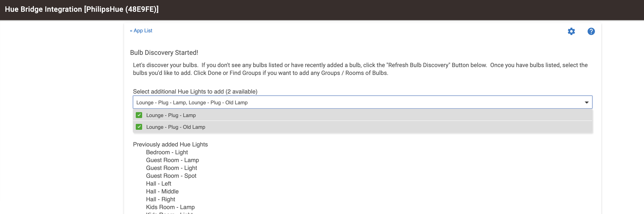Screen dimensions: 644x214
Task: Click the selected Hue Lights combo box field
Action: 350,102
